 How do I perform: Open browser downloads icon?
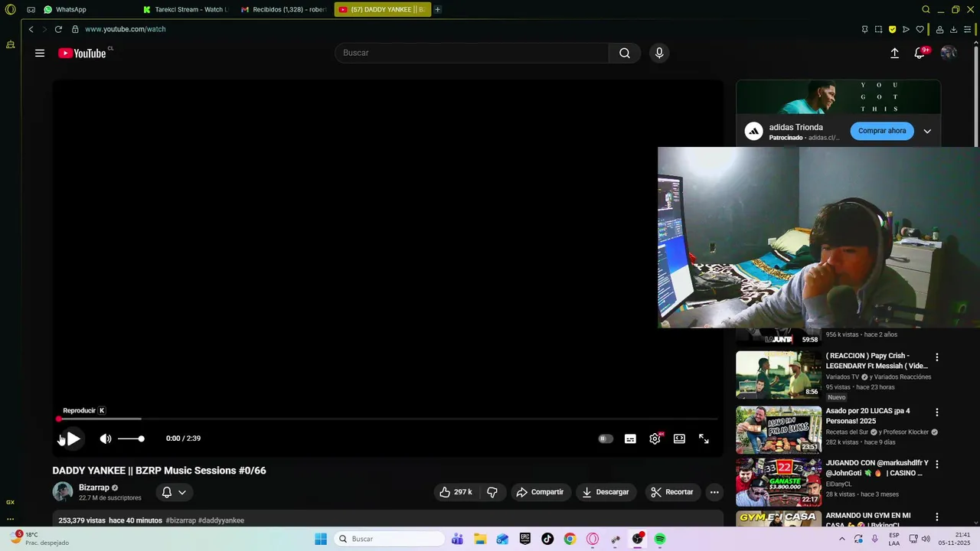click(953, 29)
